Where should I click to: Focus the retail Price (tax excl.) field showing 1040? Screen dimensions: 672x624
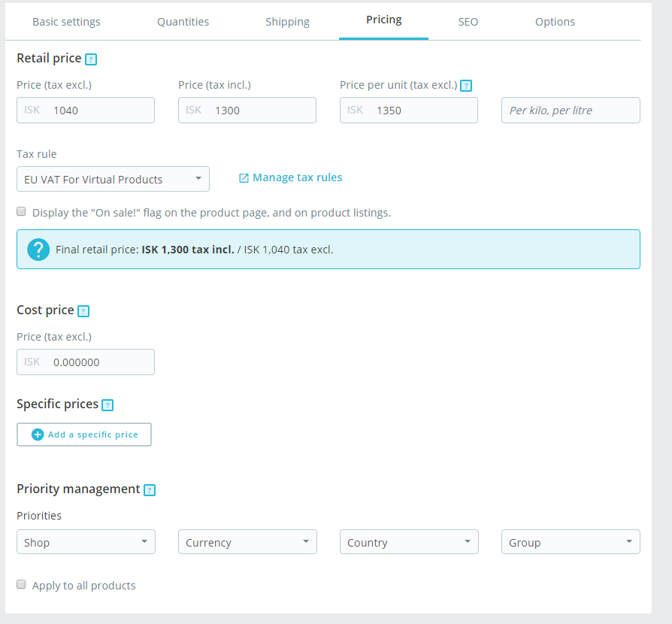[86, 111]
